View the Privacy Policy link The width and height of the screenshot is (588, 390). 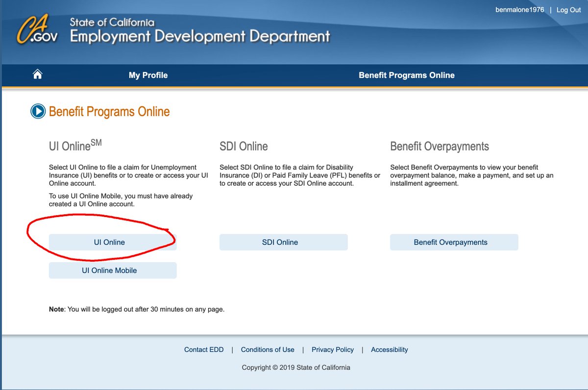tap(333, 349)
